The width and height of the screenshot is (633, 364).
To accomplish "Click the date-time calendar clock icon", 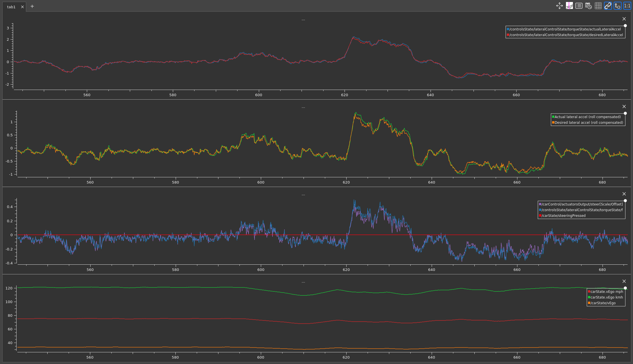I will [588, 6].
